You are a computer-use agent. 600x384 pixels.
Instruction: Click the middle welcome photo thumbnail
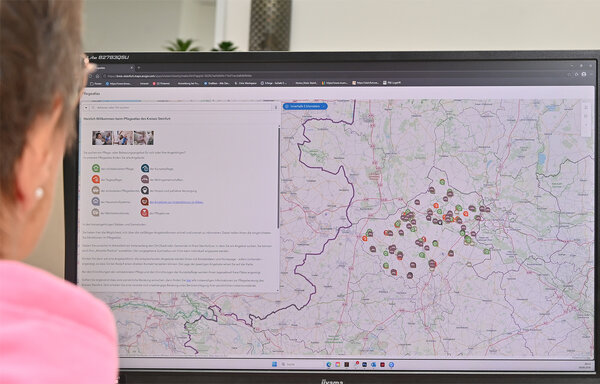(123, 138)
